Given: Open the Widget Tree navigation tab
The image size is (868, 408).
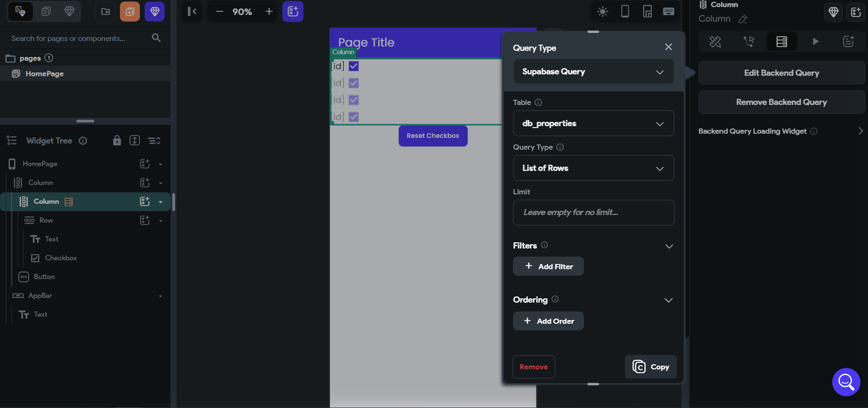Looking at the screenshot, I should [x=20, y=11].
